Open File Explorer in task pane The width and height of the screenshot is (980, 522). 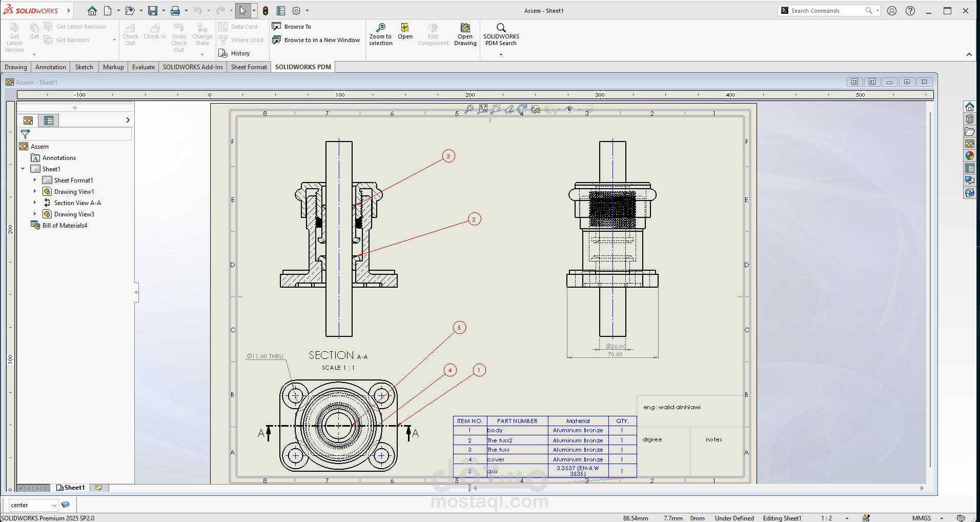[x=969, y=132]
